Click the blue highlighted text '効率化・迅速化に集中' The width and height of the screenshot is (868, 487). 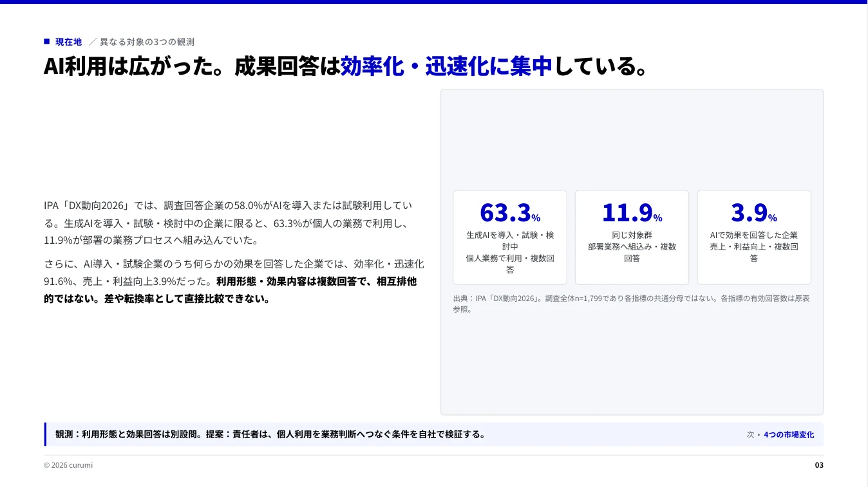446,66
